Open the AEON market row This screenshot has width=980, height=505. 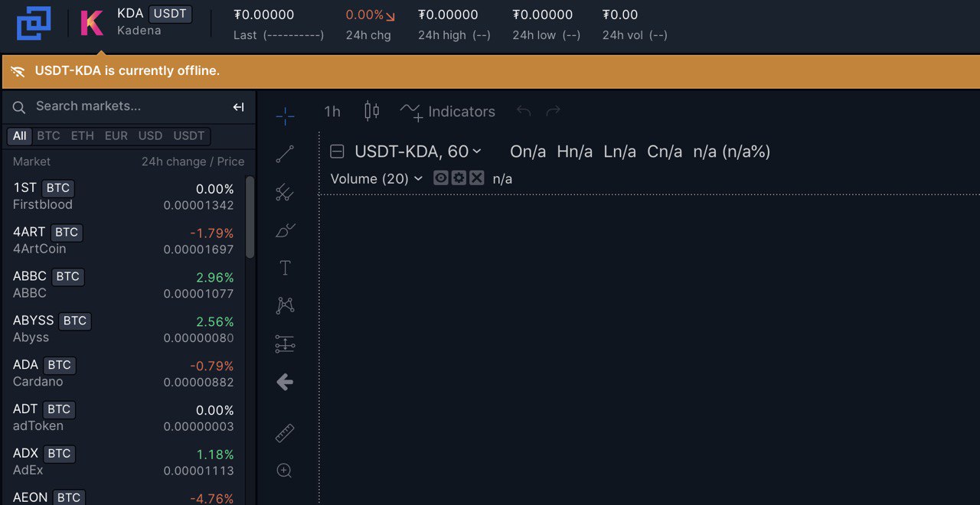click(x=123, y=496)
